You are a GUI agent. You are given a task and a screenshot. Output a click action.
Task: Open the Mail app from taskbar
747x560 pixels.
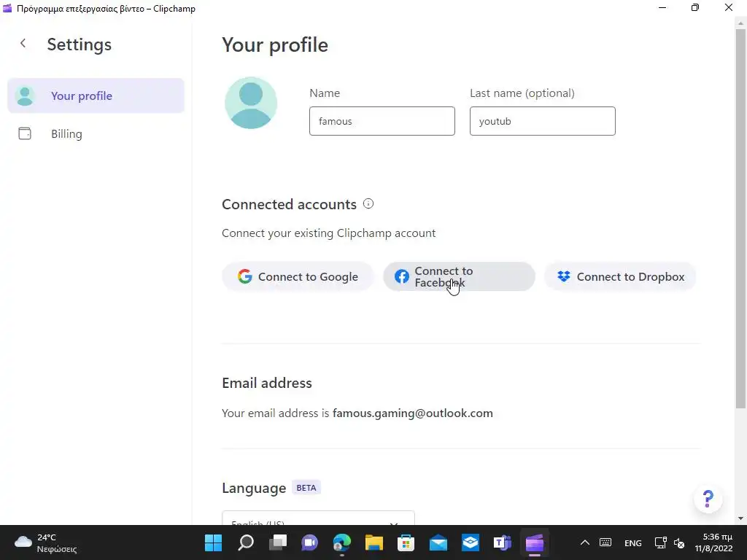(x=438, y=542)
